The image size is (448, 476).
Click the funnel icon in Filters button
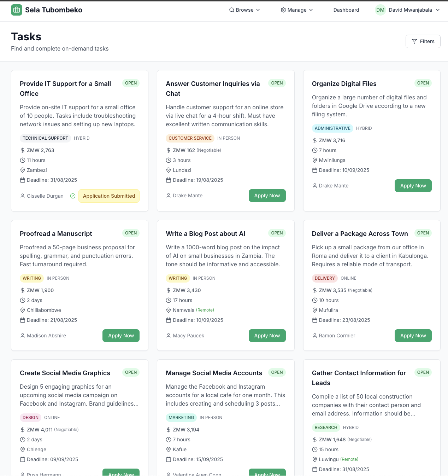(x=414, y=41)
